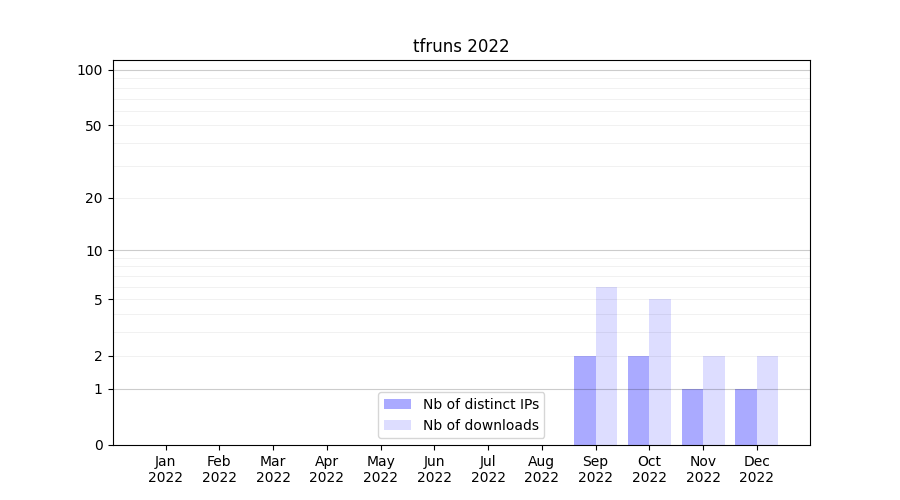Viewport: 900px width, 500px height.
Task: Select the Nb of distinct IPs legend label
Action: pyautogui.click(x=480, y=404)
